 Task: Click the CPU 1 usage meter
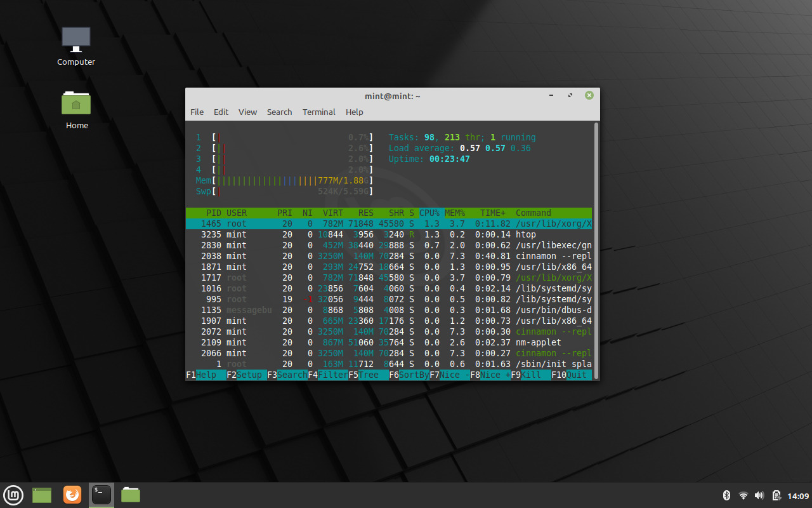284,137
